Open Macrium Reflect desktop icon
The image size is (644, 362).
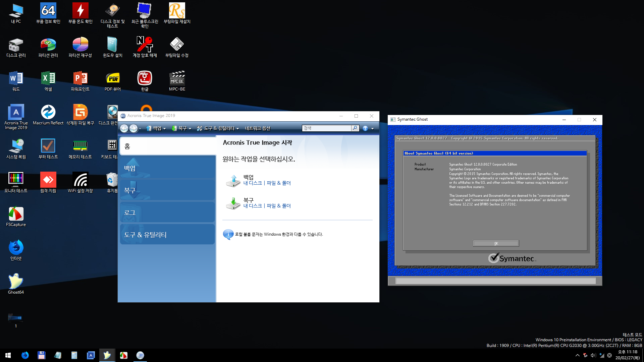pos(48,115)
